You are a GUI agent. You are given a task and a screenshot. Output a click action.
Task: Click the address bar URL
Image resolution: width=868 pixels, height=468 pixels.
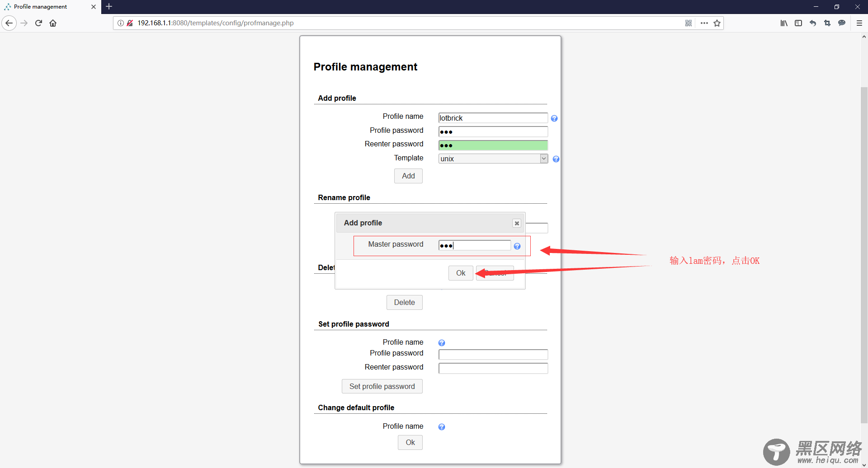click(x=216, y=23)
